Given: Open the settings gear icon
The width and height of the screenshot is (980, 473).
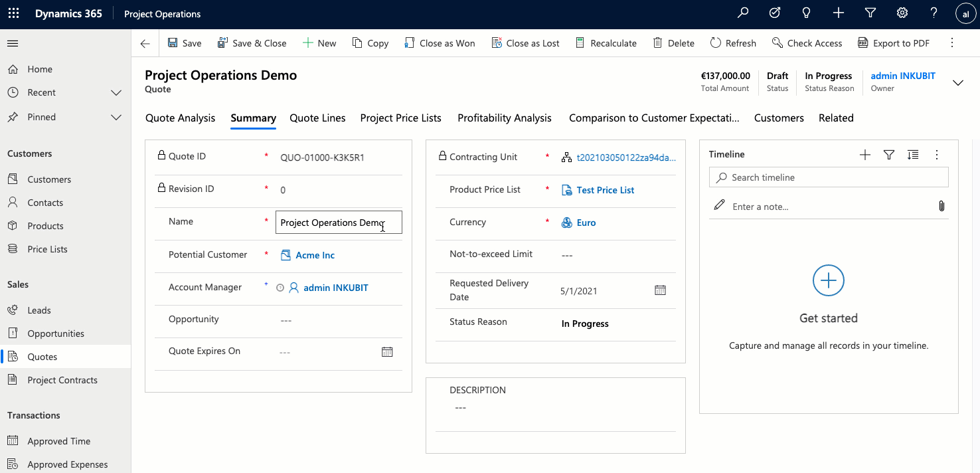Looking at the screenshot, I should pyautogui.click(x=902, y=13).
